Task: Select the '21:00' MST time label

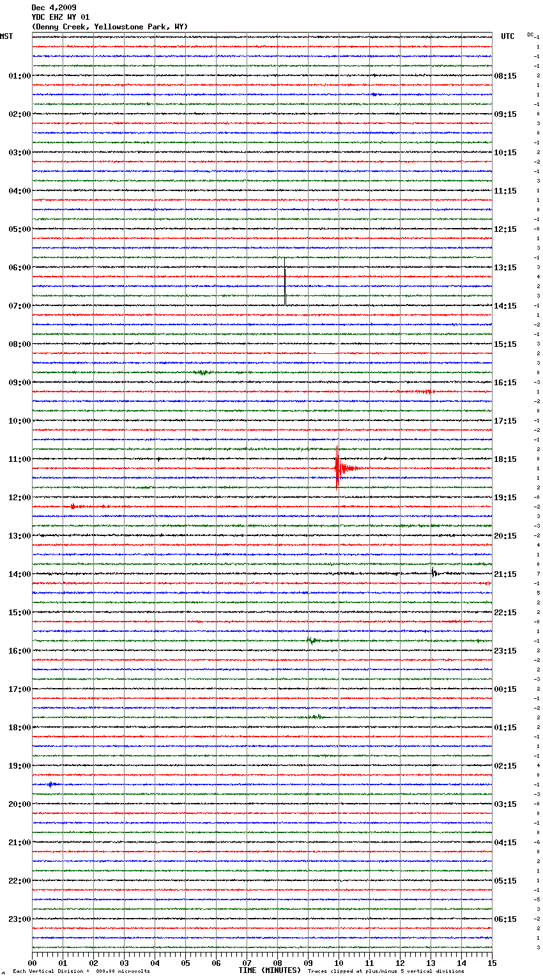Action: tap(20, 843)
